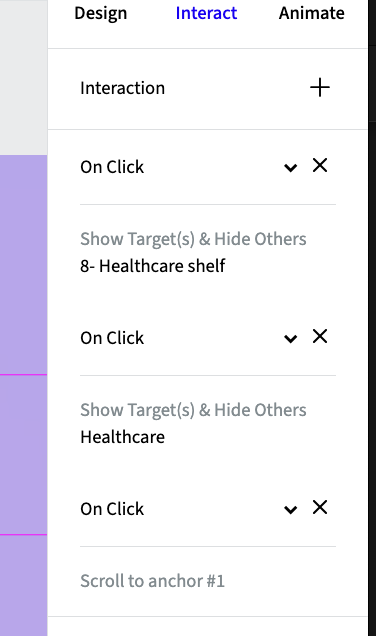The image size is (376, 636).
Task: Open the Scroll to anchor #1 action
Action: pyautogui.click(x=152, y=581)
